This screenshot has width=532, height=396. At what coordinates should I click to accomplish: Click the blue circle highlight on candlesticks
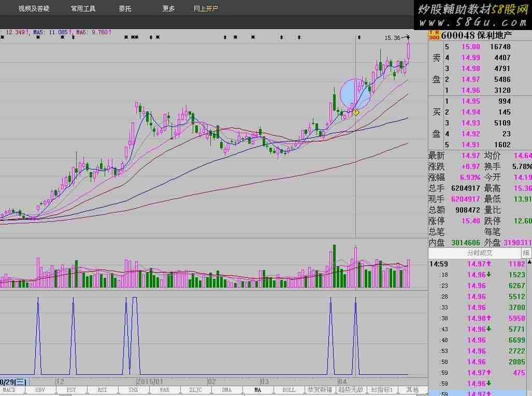tap(356, 94)
